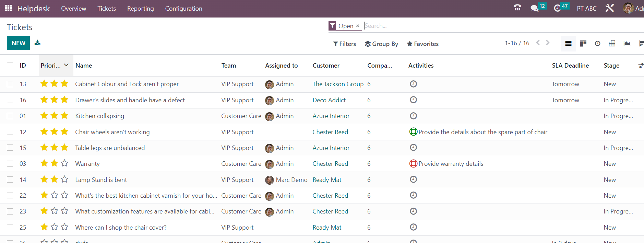The image size is (644, 243).
Task: Select all tickets with header checkbox
Action: (x=10, y=65)
